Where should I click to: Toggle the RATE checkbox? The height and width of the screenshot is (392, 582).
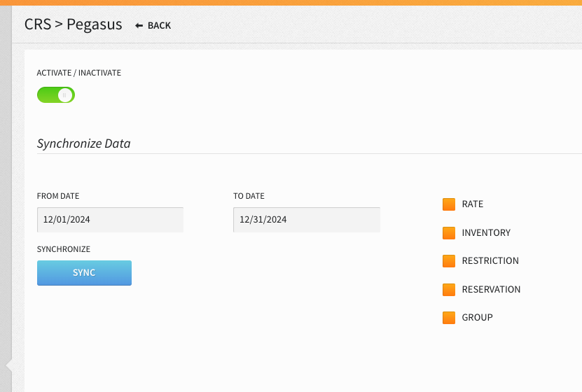click(449, 204)
